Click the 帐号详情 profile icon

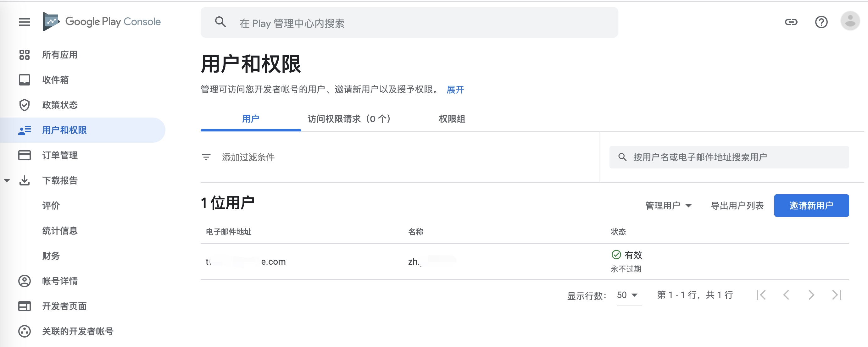click(24, 281)
